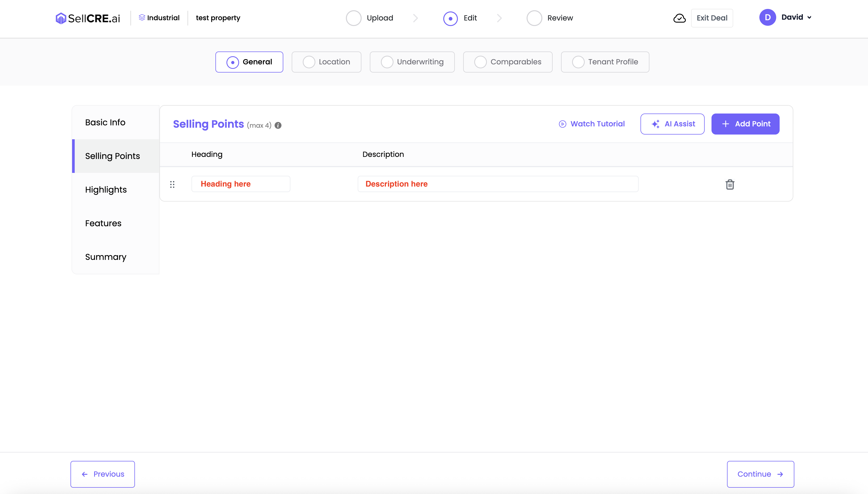Image resolution: width=868 pixels, height=494 pixels.
Task: Select the Upload step radio
Action: (354, 18)
